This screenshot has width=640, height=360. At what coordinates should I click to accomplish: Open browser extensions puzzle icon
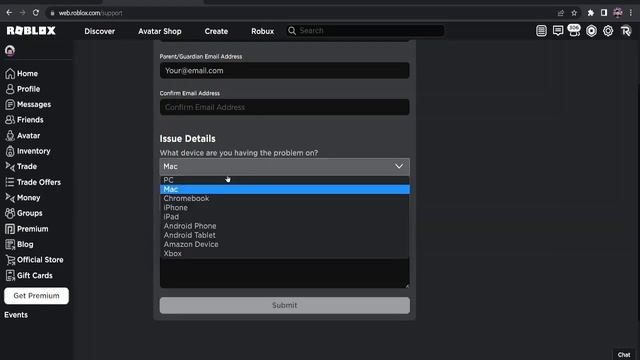[591, 13]
